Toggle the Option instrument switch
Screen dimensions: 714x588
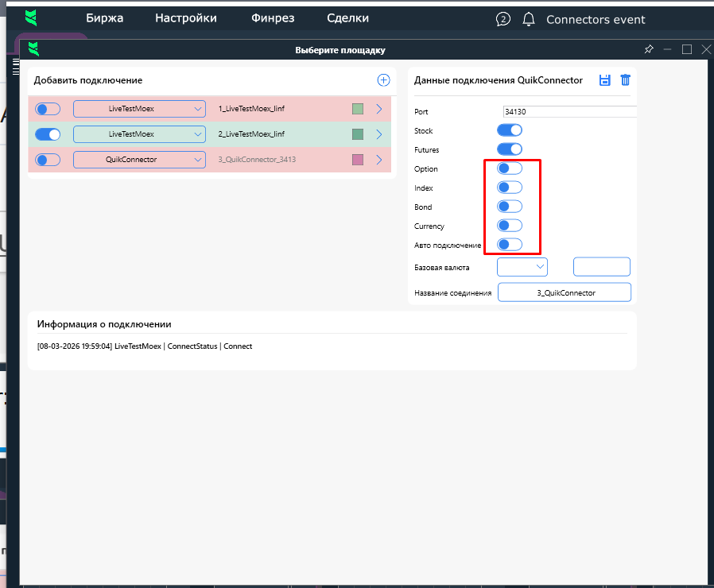pyautogui.click(x=510, y=168)
